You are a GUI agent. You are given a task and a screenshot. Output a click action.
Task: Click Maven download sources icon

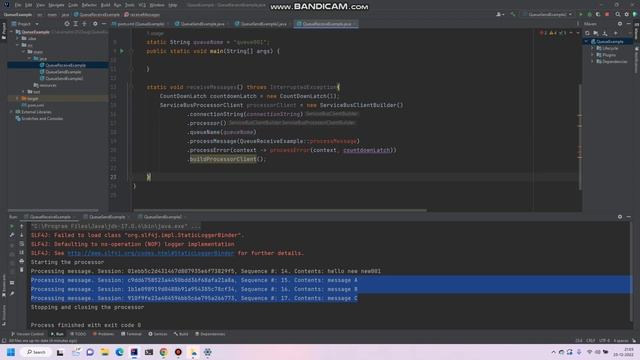point(605,33)
